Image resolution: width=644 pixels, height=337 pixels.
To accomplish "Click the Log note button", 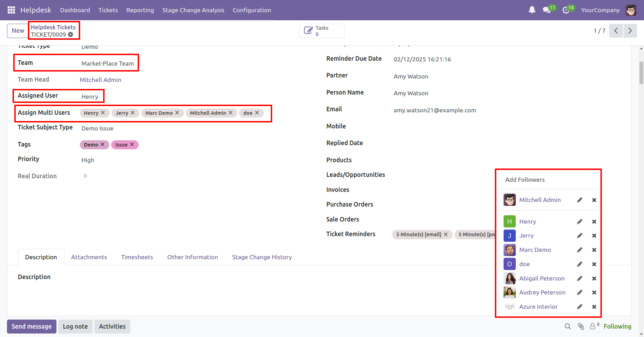I will pos(75,327).
